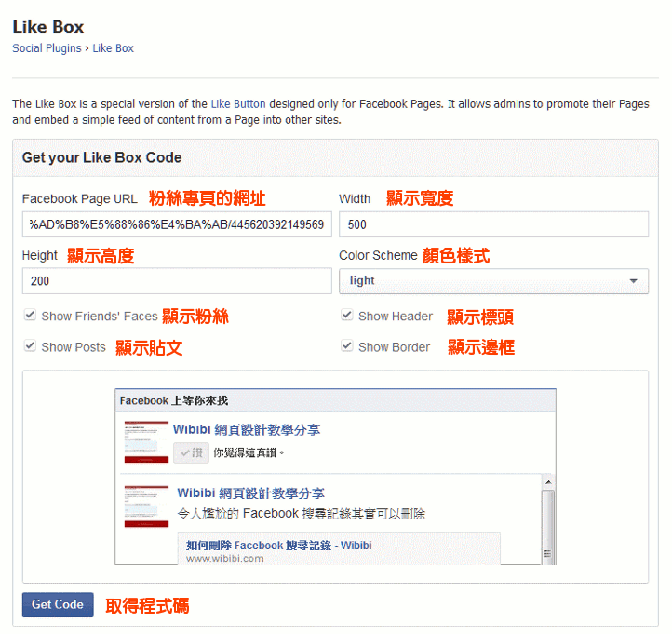Toggle the Show Header checkbox
Image resolution: width=672 pixels, height=634 pixels.
point(347,317)
